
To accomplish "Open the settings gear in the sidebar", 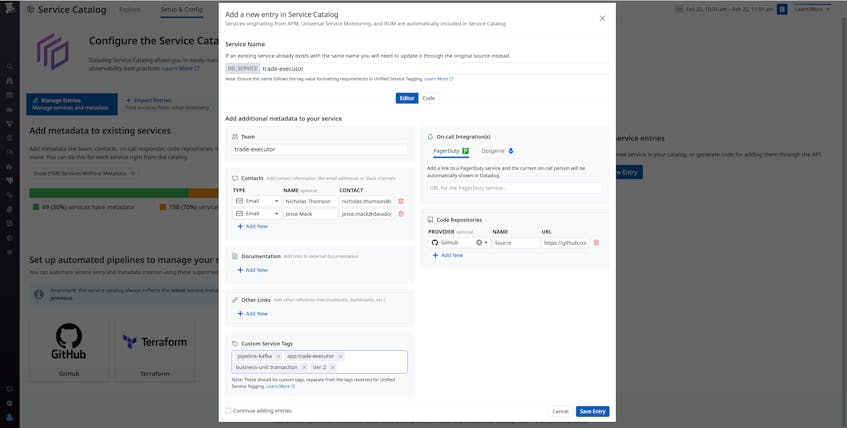I will coord(9,403).
